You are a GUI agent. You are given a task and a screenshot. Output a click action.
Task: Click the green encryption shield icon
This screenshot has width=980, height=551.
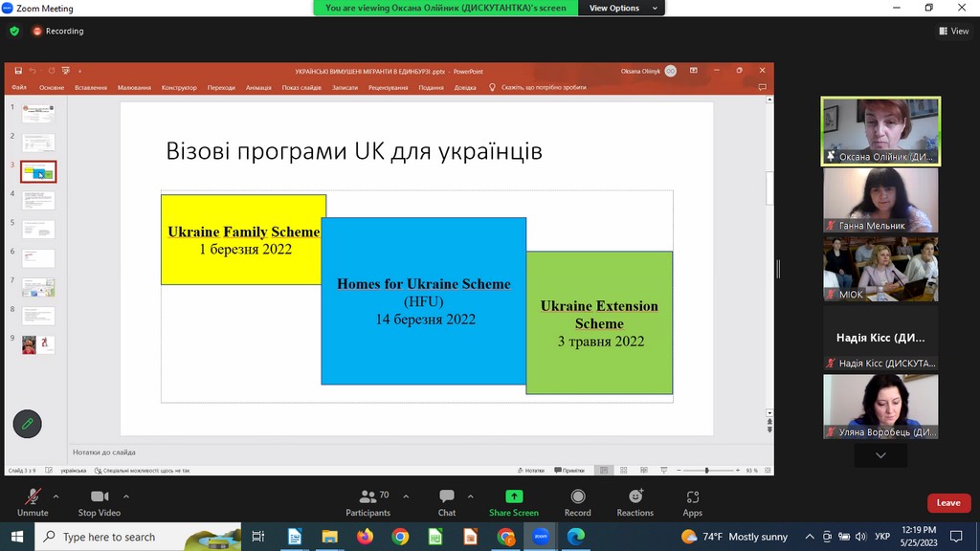[14, 31]
